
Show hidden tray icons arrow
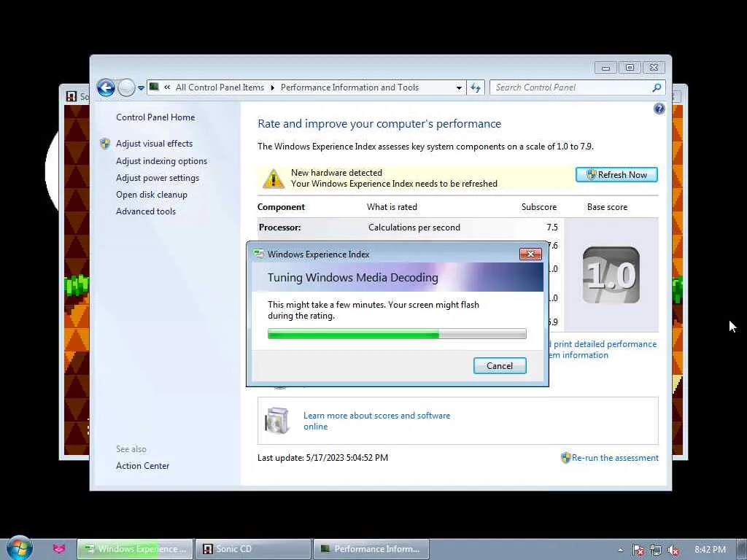click(620, 550)
